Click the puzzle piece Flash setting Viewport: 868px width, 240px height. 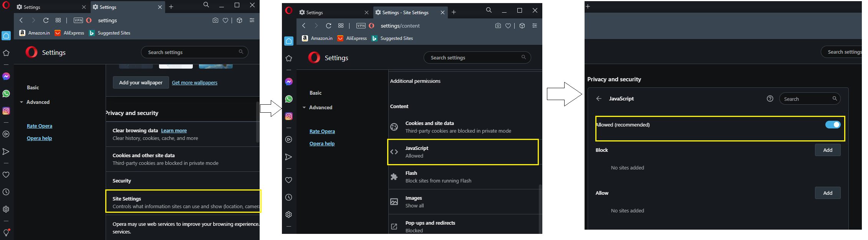[x=394, y=177]
